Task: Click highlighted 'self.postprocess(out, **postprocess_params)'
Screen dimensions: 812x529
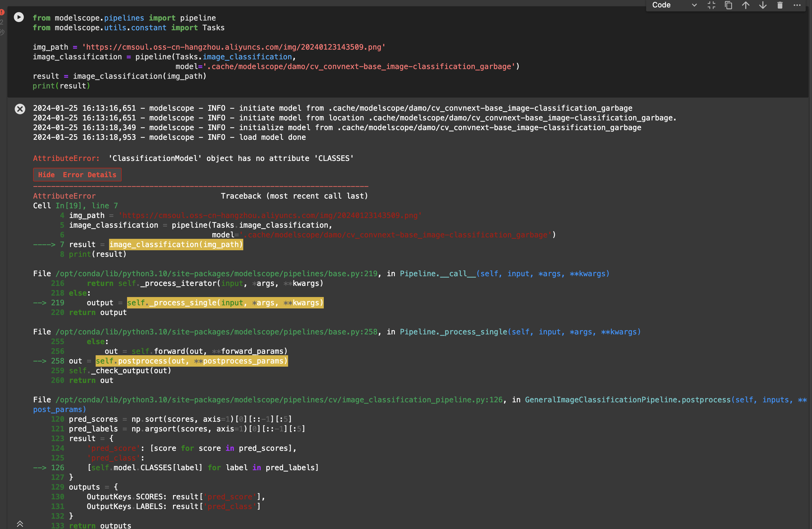Action: click(x=191, y=361)
